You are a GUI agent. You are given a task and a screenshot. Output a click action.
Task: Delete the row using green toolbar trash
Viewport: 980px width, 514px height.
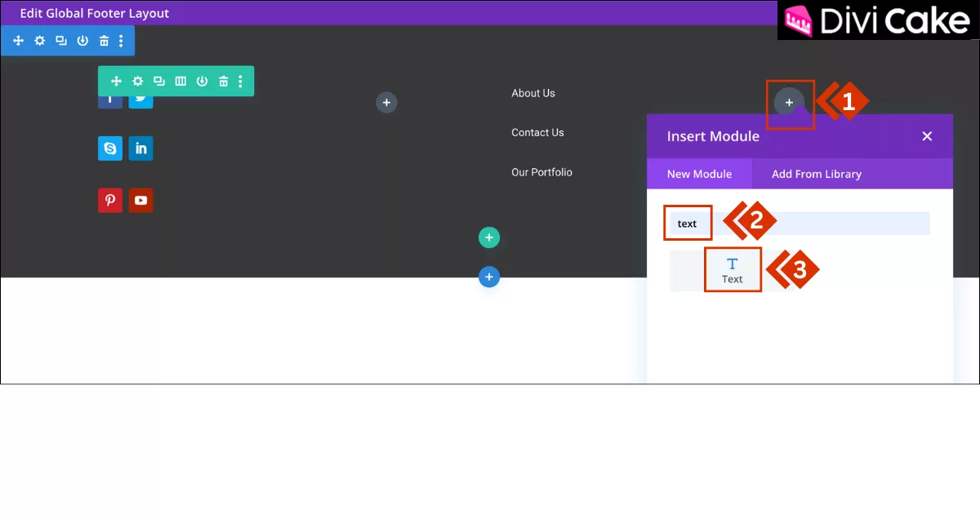[x=223, y=81]
